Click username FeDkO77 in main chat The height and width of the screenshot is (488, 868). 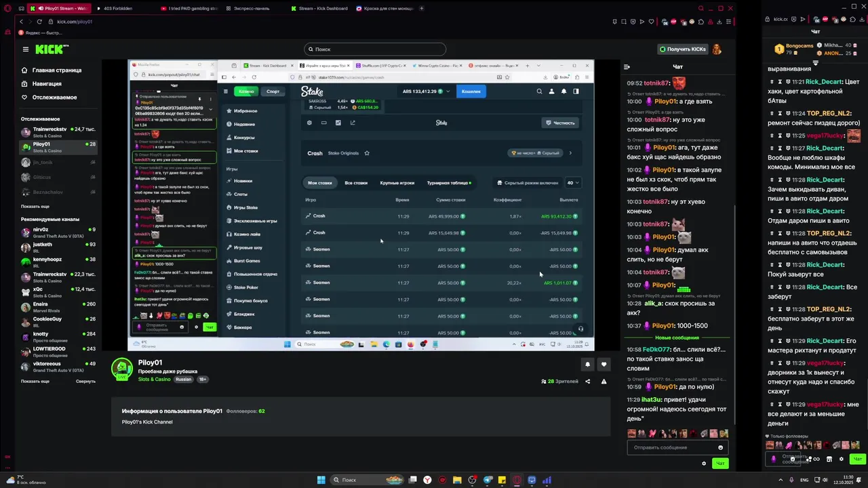coord(656,350)
